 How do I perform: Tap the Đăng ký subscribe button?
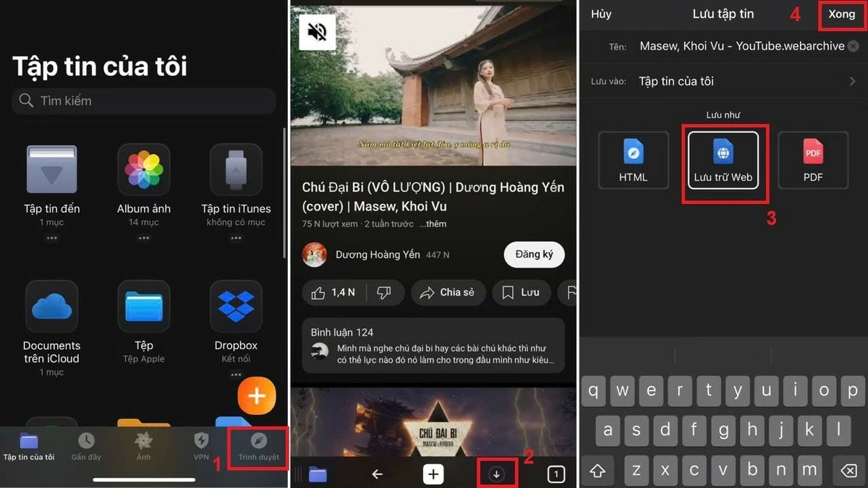point(534,254)
